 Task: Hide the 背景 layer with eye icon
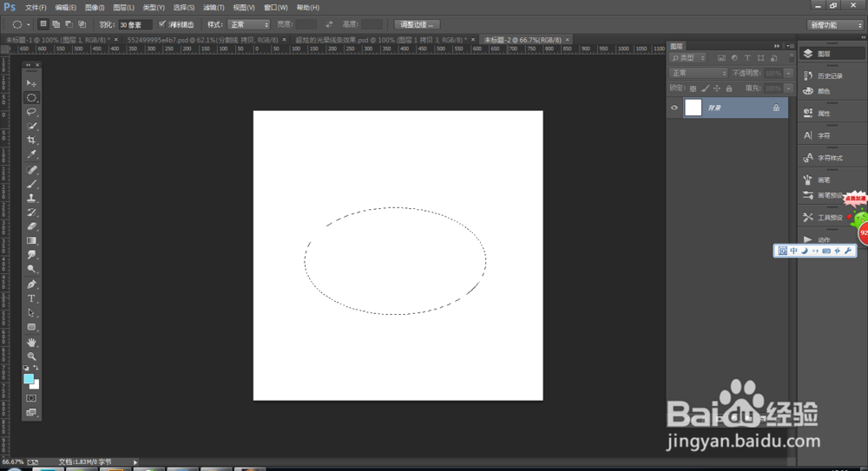click(674, 108)
